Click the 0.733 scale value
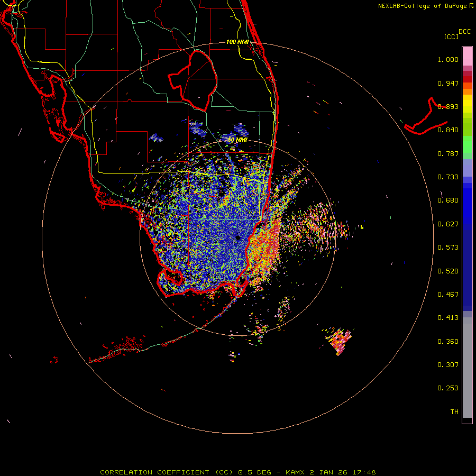The height and width of the screenshot is (476, 476). click(448, 177)
